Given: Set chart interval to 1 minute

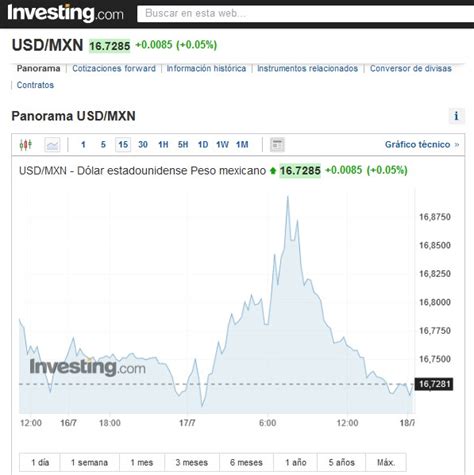Looking at the screenshot, I should click(x=83, y=145).
